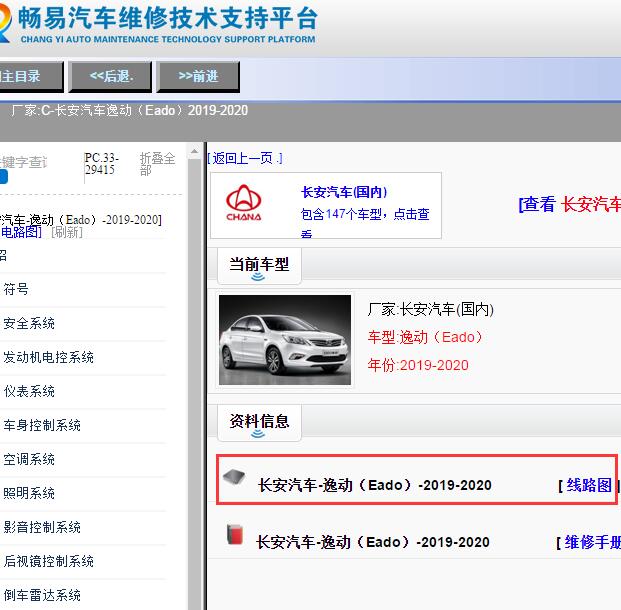Open the 长安汽车(国内) brand link
The height and width of the screenshot is (610, 621).
[x=344, y=192]
